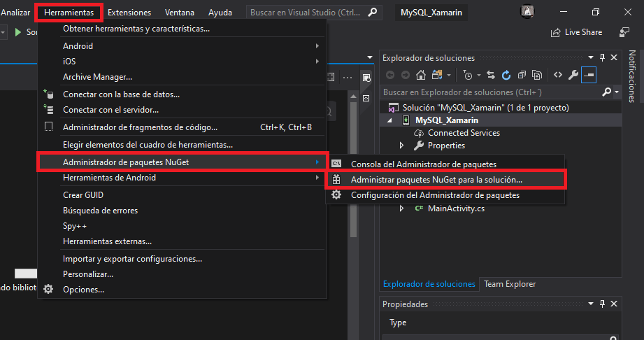The height and width of the screenshot is (340, 644).
Task: Open the Analizar menu
Action: click(x=15, y=13)
